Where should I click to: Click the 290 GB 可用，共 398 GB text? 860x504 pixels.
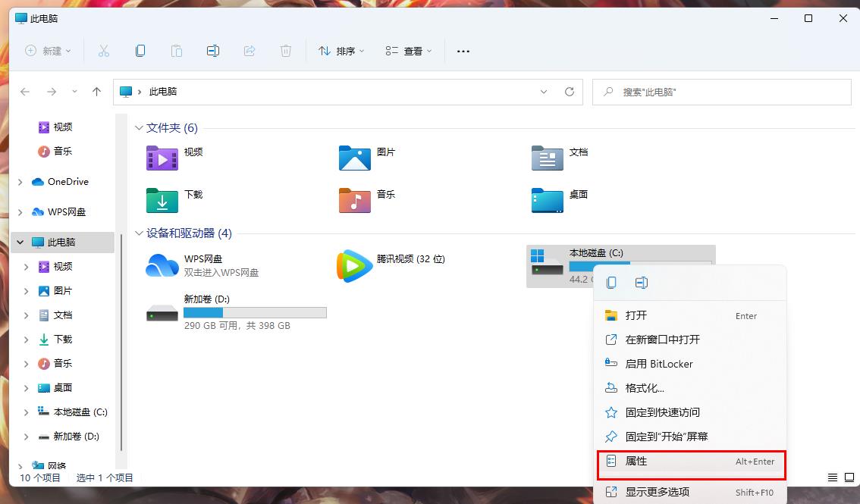click(237, 325)
